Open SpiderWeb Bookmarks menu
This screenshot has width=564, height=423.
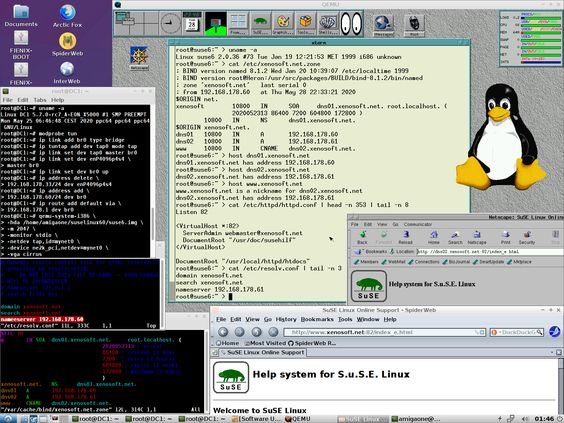[x=317, y=319]
